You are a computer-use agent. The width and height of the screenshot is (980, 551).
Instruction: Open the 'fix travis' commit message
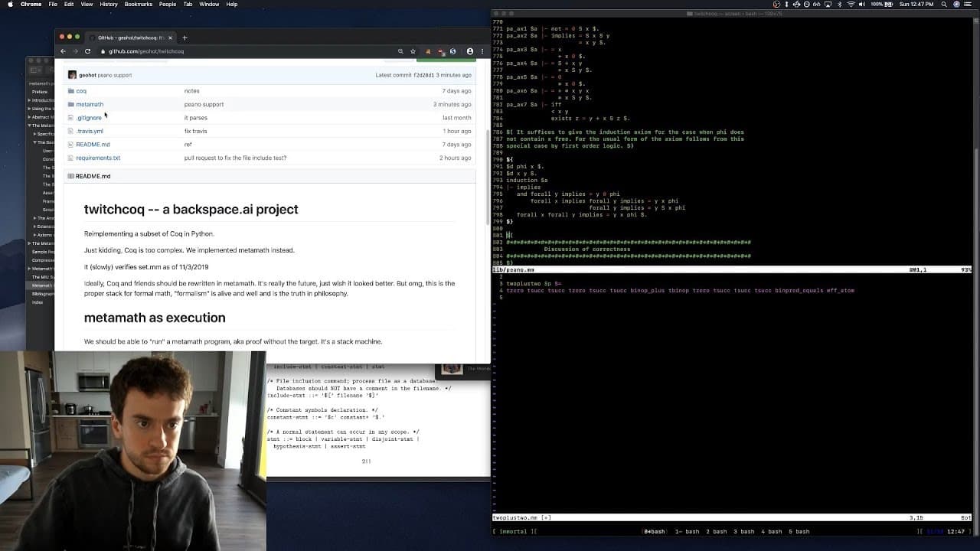(195, 131)
